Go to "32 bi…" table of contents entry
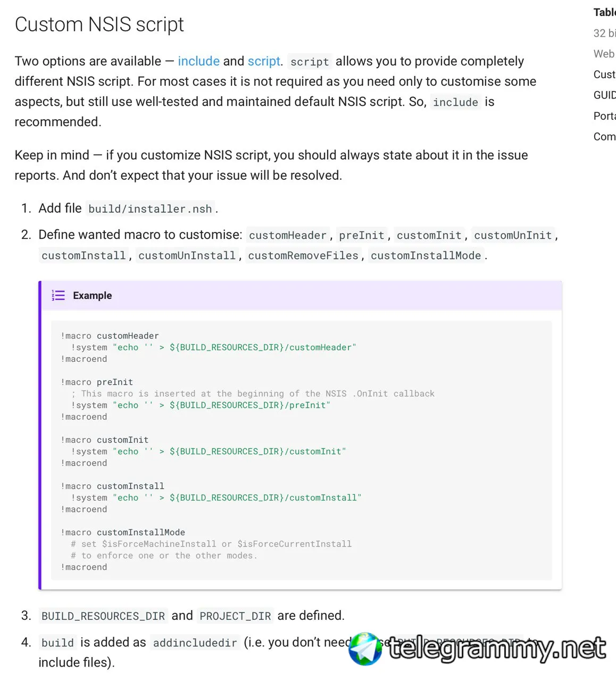 click(x=604, y=33)
